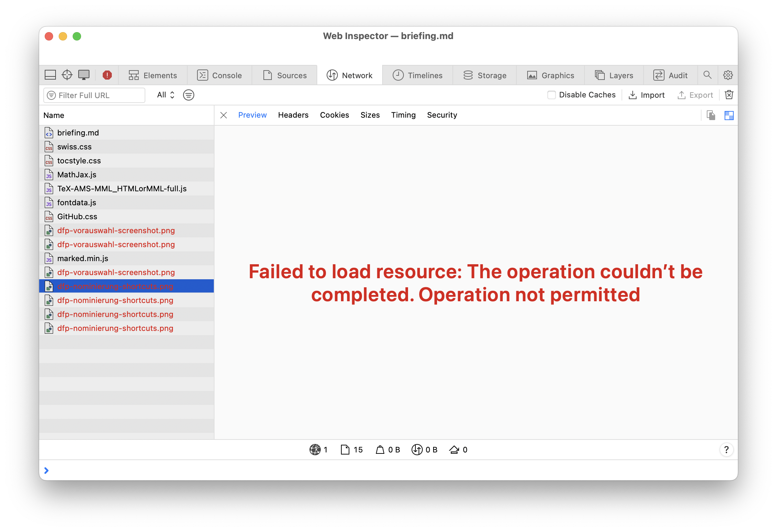The image size is (777, 532).
Task: Click the checkerboard image grid icon
Action: pos(729,116)
